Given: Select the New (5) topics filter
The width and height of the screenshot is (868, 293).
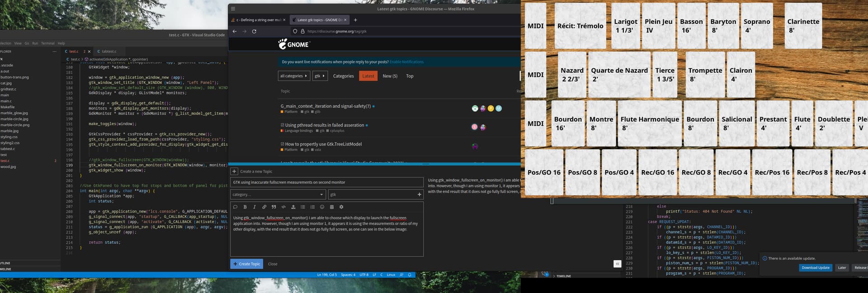Looking at the screenshot, I should click(x=390, y=76).
